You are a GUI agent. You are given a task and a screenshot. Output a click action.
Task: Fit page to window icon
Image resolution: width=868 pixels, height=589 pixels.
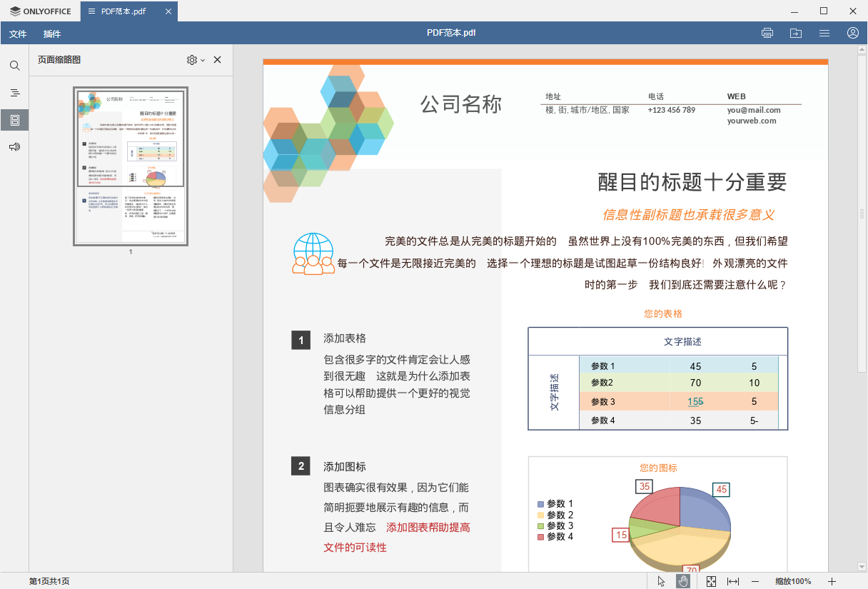click(711, 581)
